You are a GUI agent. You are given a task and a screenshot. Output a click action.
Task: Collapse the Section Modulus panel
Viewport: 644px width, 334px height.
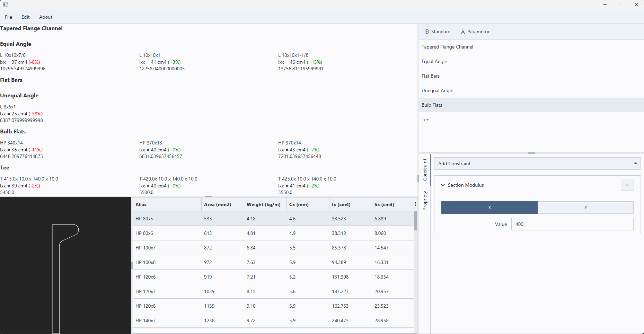442,185
